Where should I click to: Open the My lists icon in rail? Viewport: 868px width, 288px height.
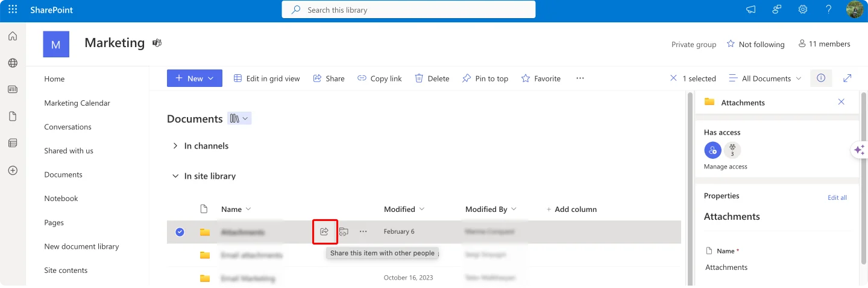[x=13, y=143]
